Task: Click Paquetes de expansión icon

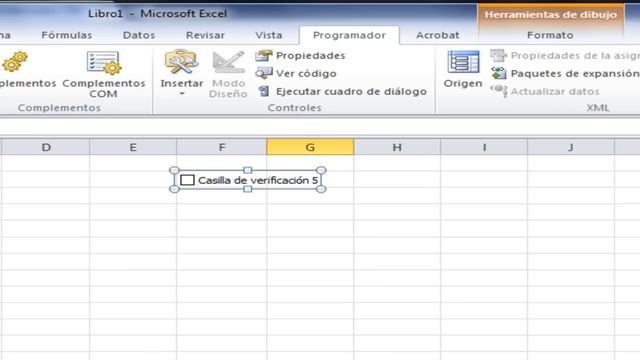Action: coord(498,73)
